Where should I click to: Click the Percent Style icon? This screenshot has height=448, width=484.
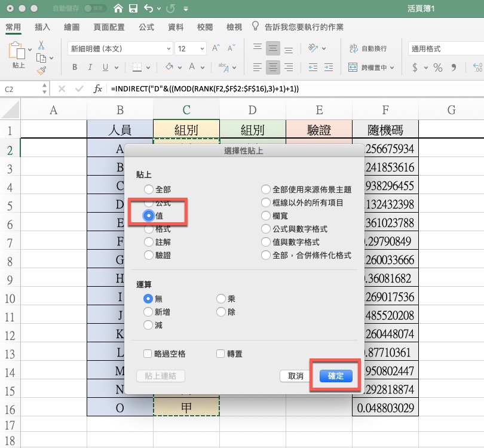click(438, 67)
